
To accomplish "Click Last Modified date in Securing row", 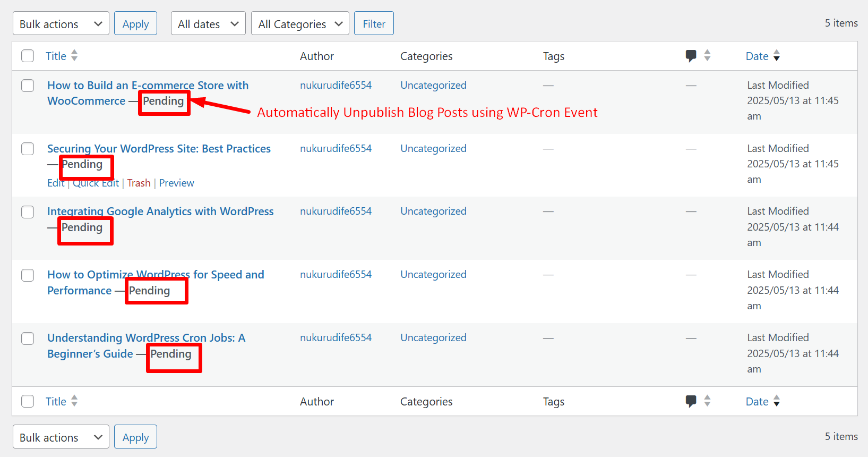I will tap(793, 164).
